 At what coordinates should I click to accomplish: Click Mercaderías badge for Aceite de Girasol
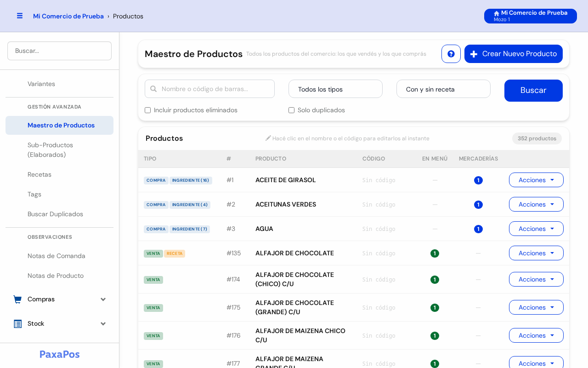point(478,180)
